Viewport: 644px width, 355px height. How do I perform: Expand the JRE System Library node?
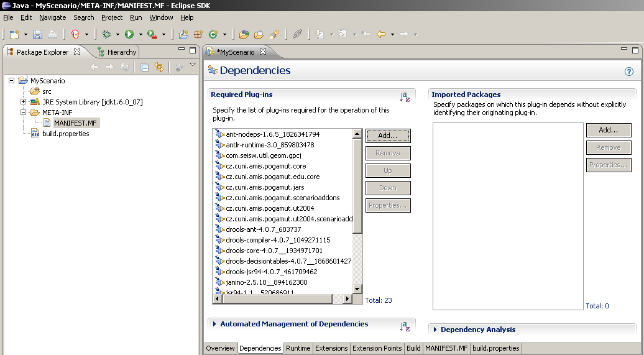24,102
